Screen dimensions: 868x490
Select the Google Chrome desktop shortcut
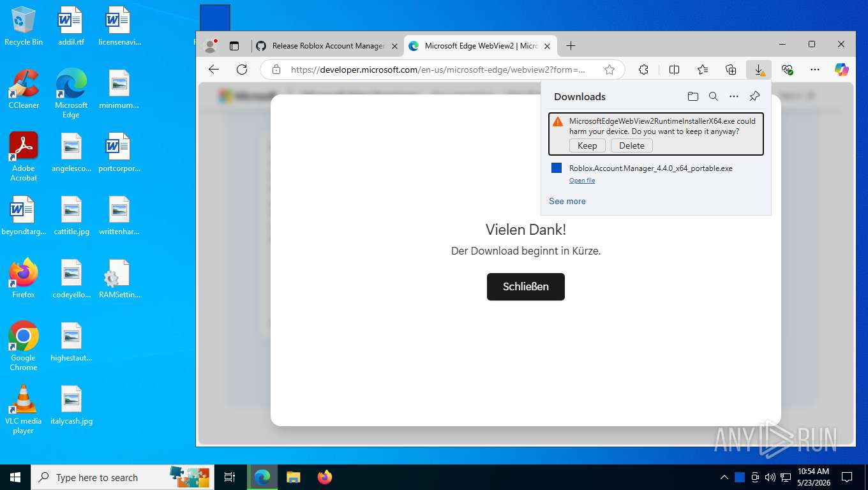pyautogui.click(x=24, y=346)
